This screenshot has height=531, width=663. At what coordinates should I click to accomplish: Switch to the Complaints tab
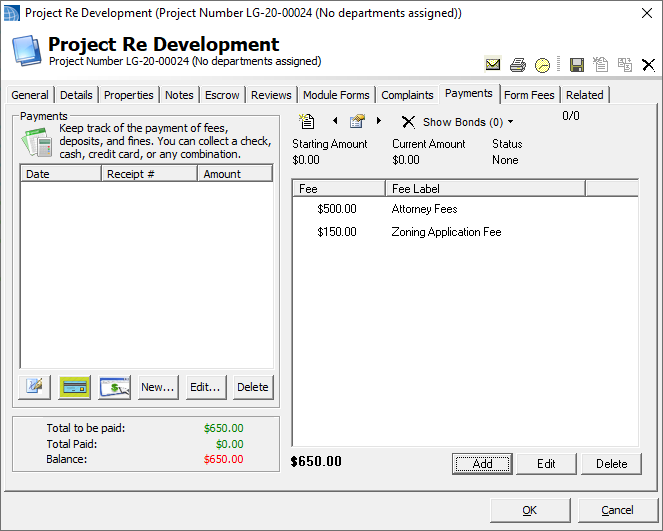click(x=407, y=95)
